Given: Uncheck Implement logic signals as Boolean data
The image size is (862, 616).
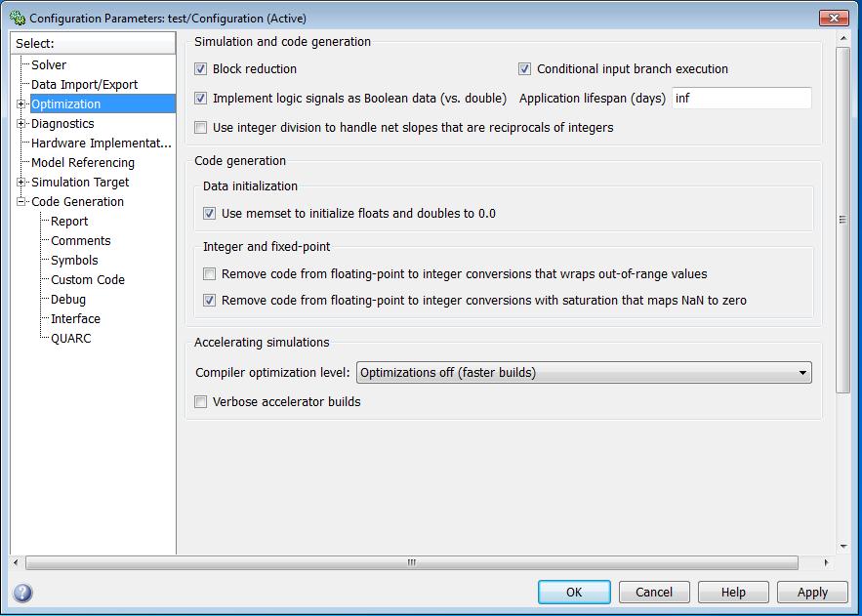Looking at the screenshot, I should click(200, 99).
